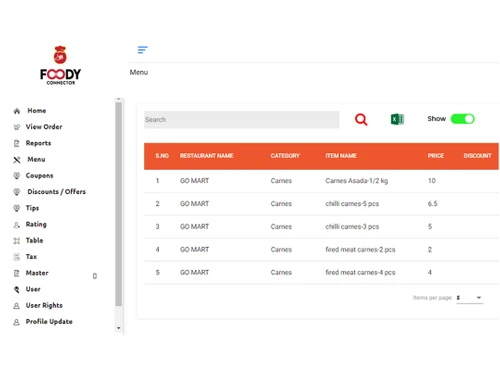Open Tax from the sidebar
The image size is (500, 375).
(31, 257)
